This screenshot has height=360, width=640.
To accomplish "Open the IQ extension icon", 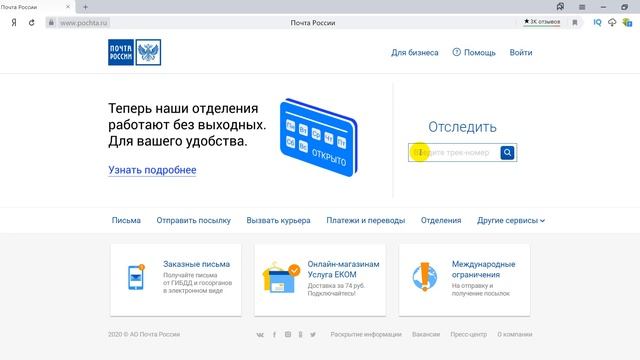I will point(597,22).
